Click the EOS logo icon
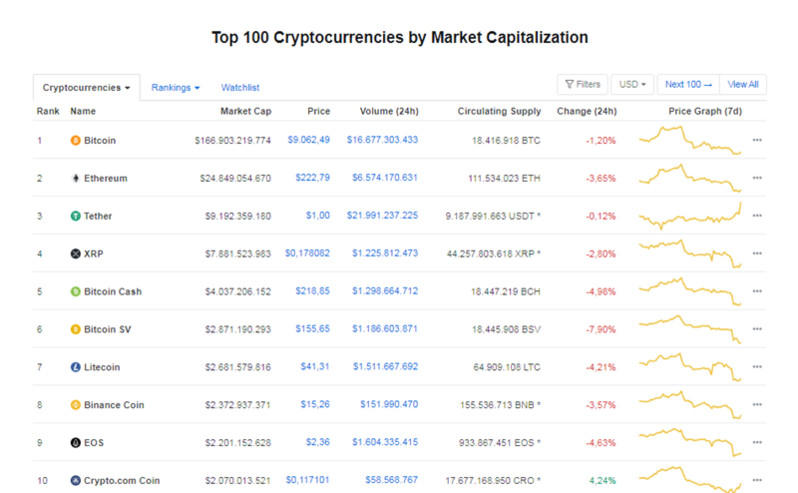Image resolution: width=798 pixels, height=493 pixels. click(x=75, y=442)
